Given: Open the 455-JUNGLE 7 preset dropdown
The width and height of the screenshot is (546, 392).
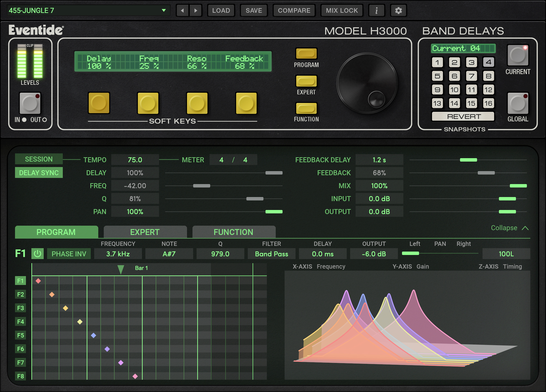Looking at the screenshot, I should 88,10.
